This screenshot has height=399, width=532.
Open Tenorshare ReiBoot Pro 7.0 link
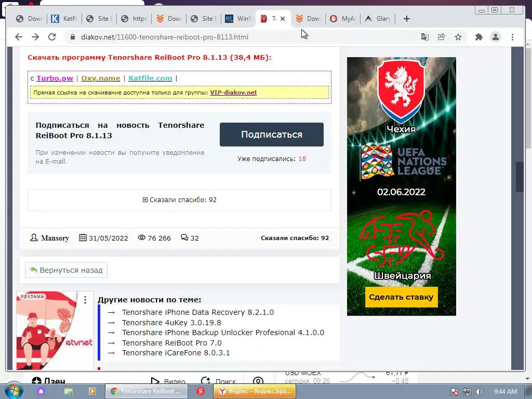(x=171, y=343)
